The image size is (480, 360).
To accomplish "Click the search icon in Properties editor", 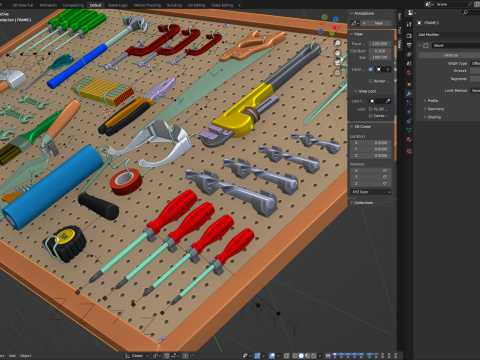I will [x=465, y=13].
